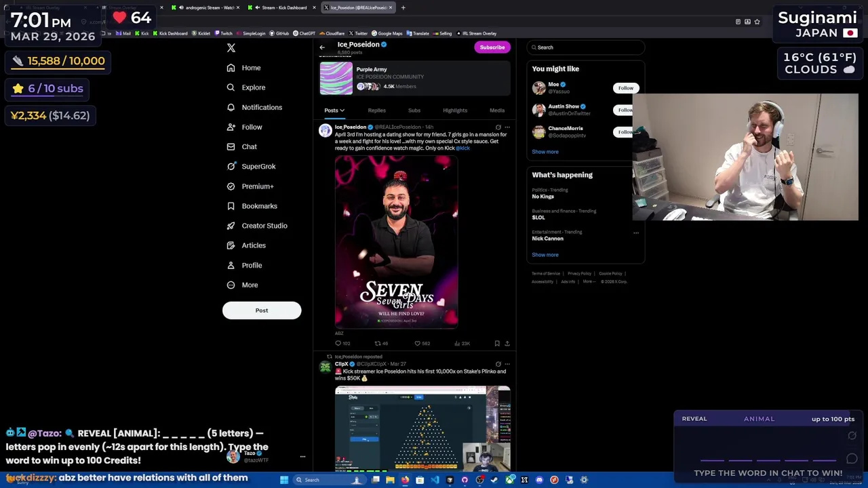Click the X logo in the sidebar

tap(231, 47)
